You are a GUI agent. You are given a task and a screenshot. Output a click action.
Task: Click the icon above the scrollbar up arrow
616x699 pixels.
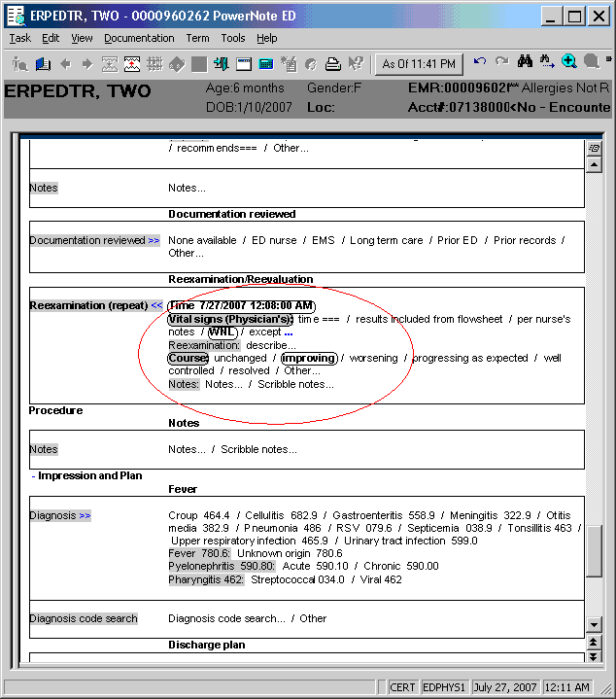pyautogui.click(x=594, y=148)
